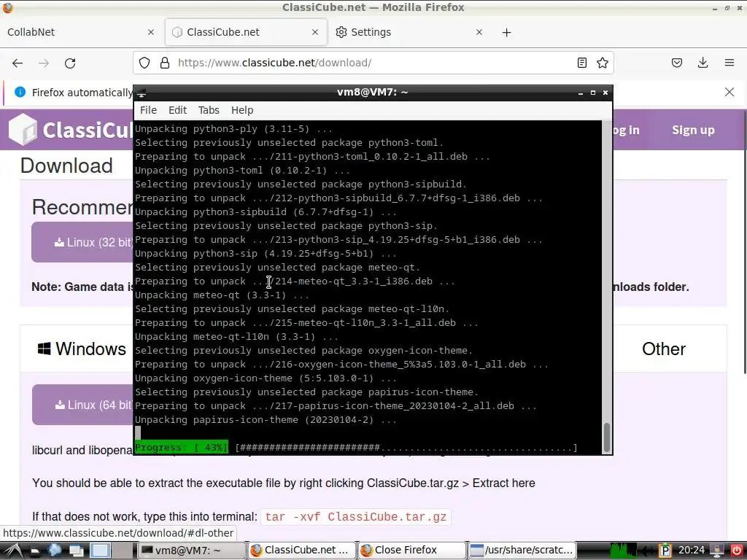
Task: Open the Firefox downloads panel
Action: pyautogui.click(x=703, y=63)
